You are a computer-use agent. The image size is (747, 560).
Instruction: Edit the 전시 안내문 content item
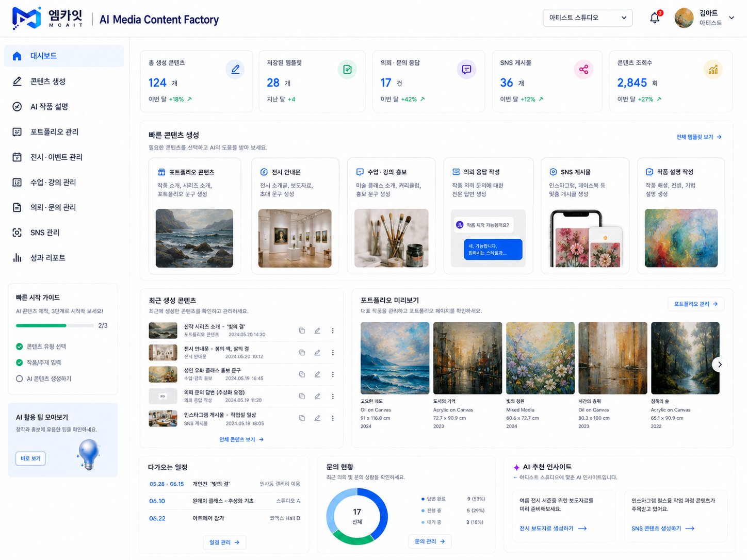[x=317, y=353]
